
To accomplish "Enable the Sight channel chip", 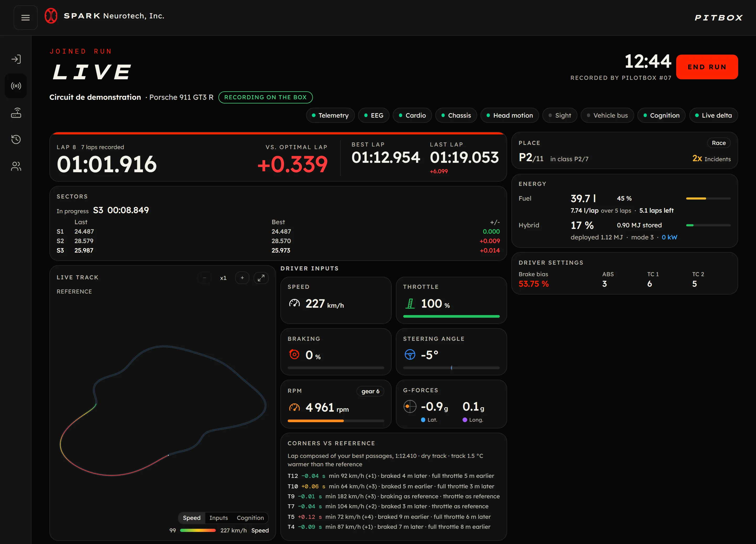I will click(560, 115).
